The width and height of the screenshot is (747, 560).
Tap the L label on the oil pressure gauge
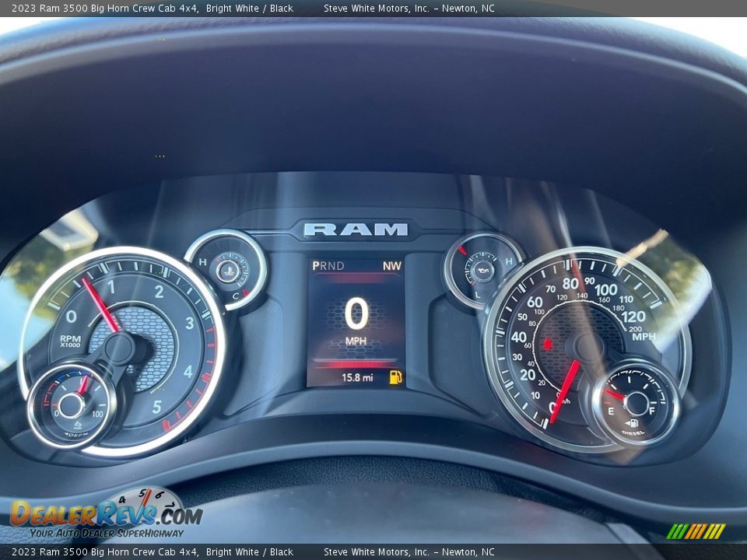click(x=477, y=296)
